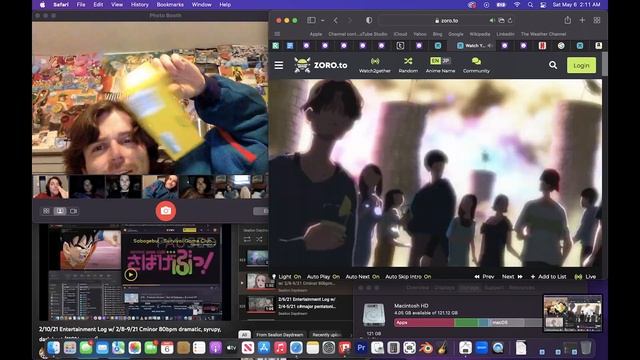Mute audio from the address bar speaker
Image resolution: width=640 pixels, height=360 pixels.
coord(492,20)
